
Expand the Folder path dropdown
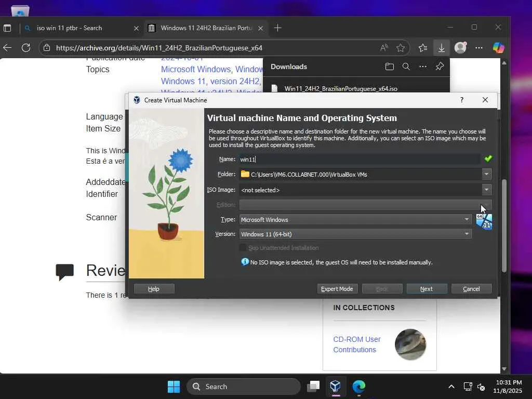click(x=486, y=174)
